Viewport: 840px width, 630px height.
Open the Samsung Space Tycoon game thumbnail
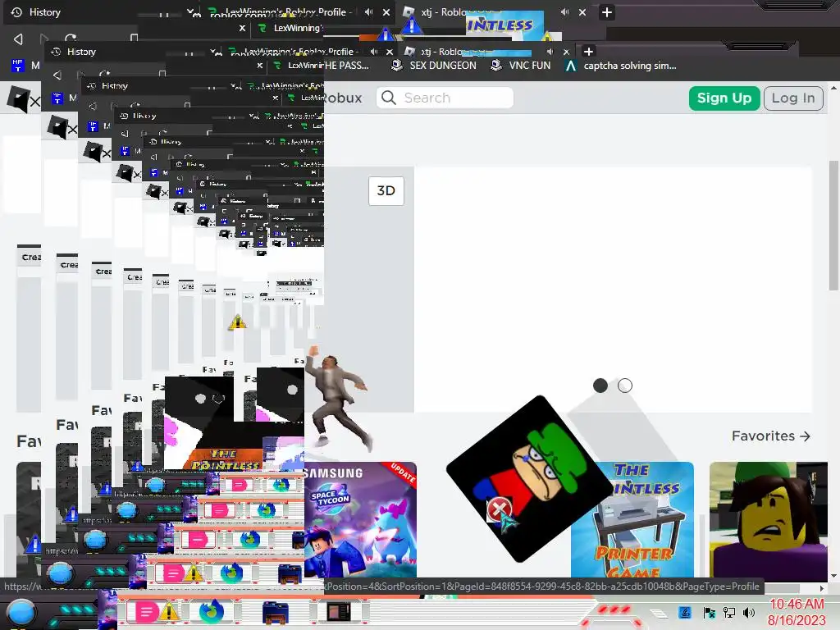361,519
